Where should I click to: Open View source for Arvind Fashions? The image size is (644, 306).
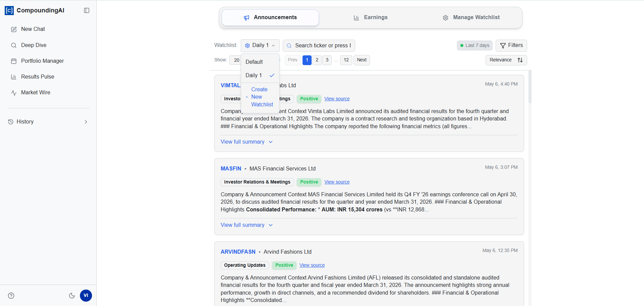[312, 265]
